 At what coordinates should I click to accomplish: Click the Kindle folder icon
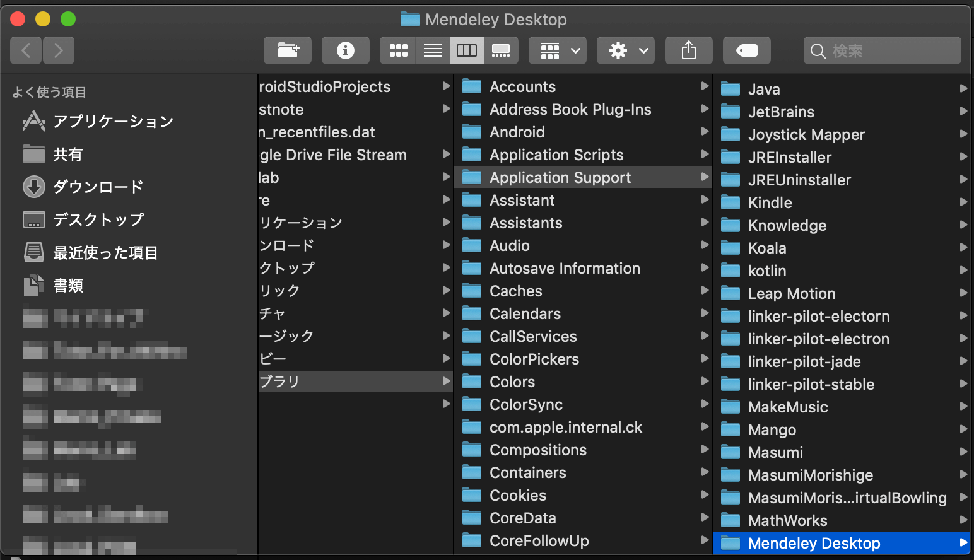point(730,202)
